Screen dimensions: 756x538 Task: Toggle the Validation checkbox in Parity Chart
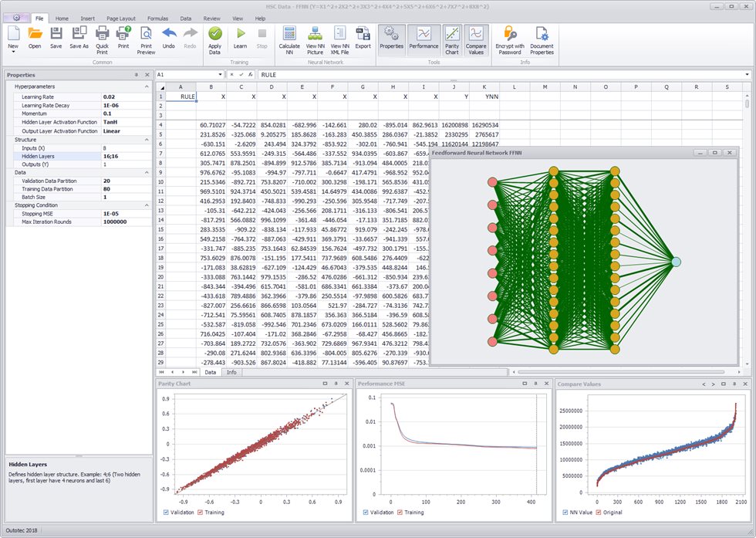pyautogui.click(x=164, y=512)
